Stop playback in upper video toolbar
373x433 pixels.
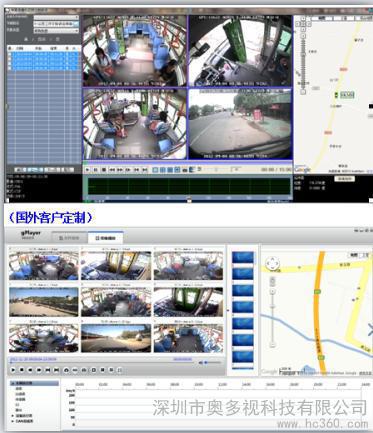tap(104, 170)
